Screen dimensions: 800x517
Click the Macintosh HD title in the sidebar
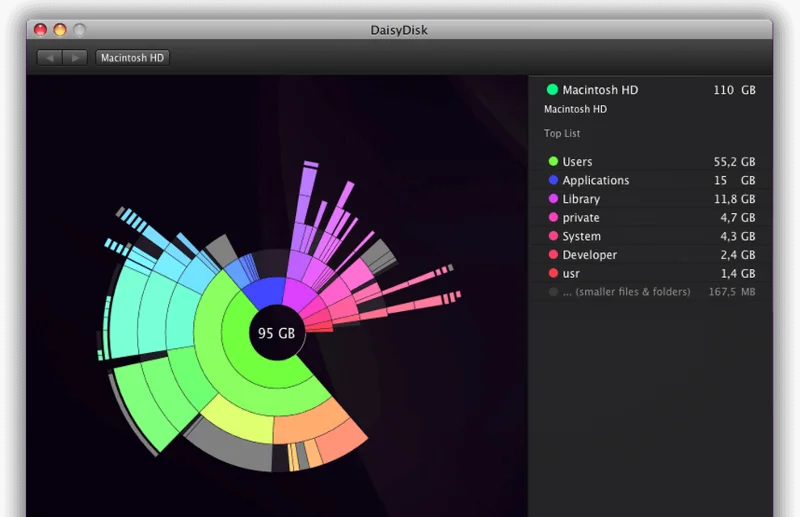point(600,90)
